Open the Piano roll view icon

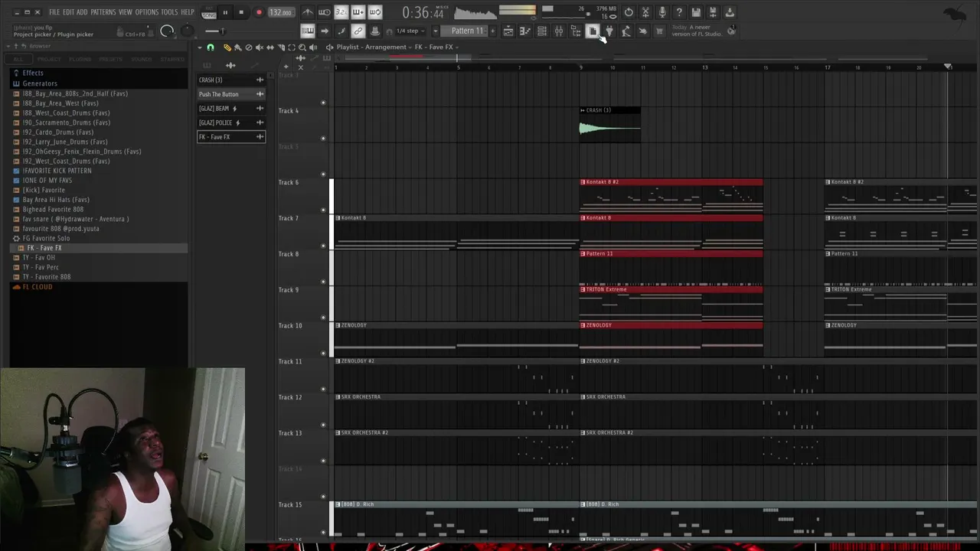point(525,31)
